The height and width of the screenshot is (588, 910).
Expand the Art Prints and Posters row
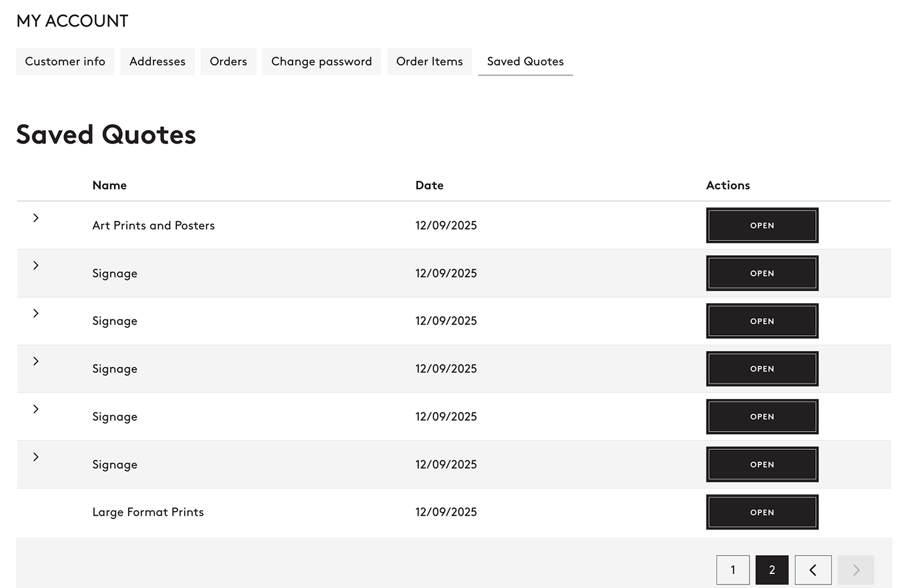pyautogui.click(x=36, y=218)
